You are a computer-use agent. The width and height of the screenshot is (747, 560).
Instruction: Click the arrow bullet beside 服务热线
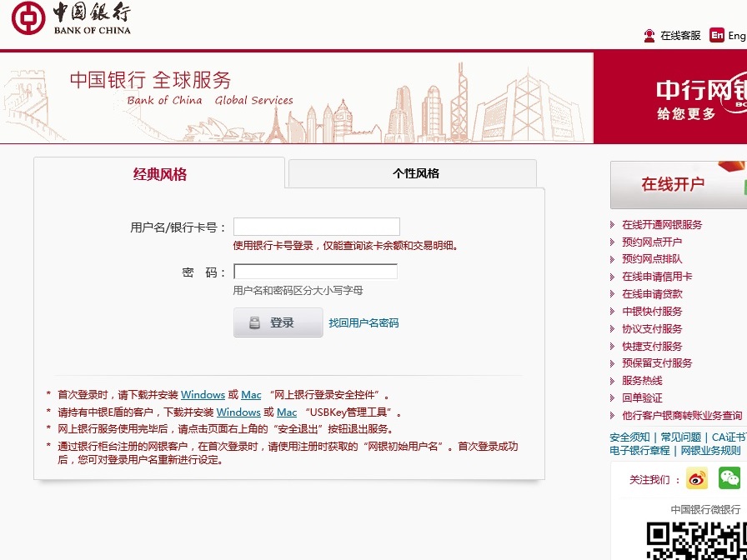[x=612, y=381]
